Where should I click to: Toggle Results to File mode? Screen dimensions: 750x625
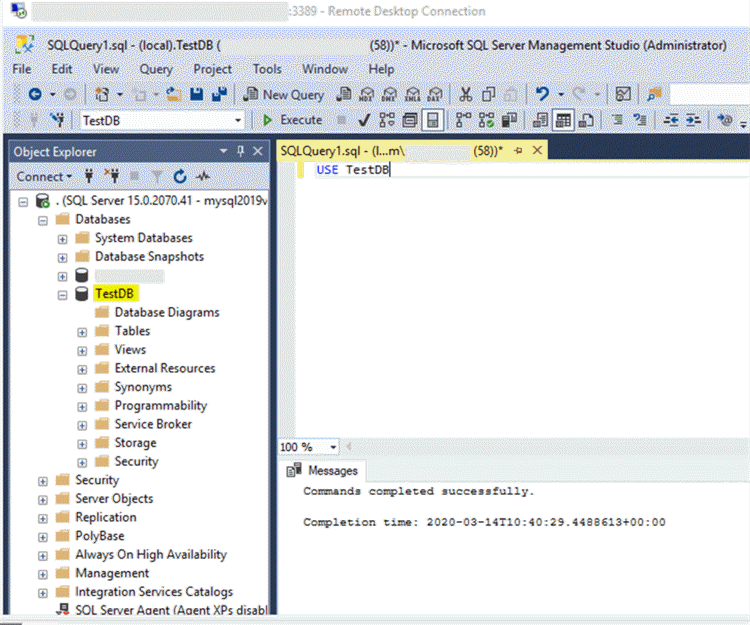click(x=586, y=120)
